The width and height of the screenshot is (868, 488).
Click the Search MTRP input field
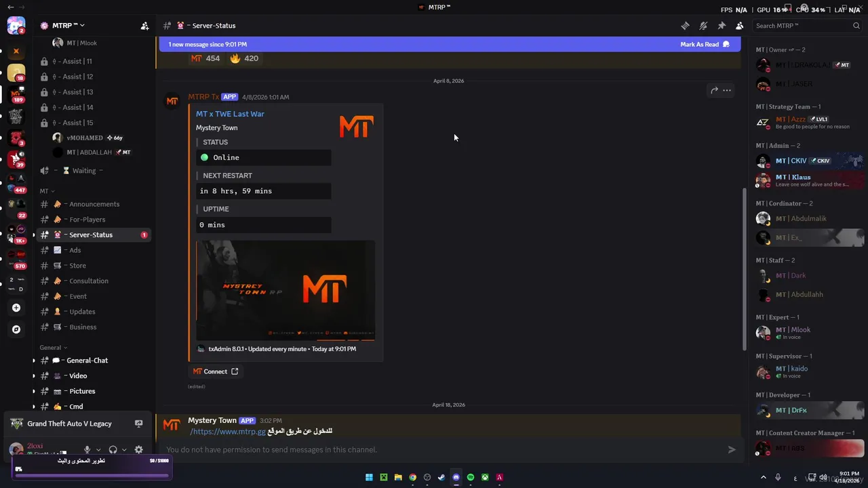point(808,26)
